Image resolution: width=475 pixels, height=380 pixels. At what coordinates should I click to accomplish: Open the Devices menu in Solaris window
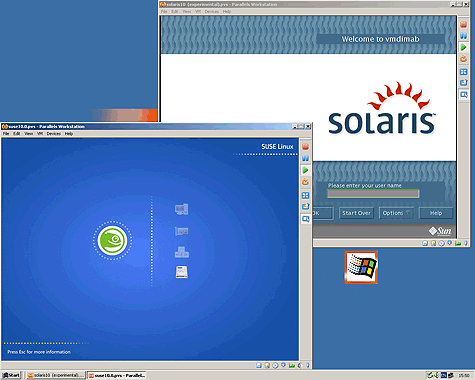pos(212,11)
